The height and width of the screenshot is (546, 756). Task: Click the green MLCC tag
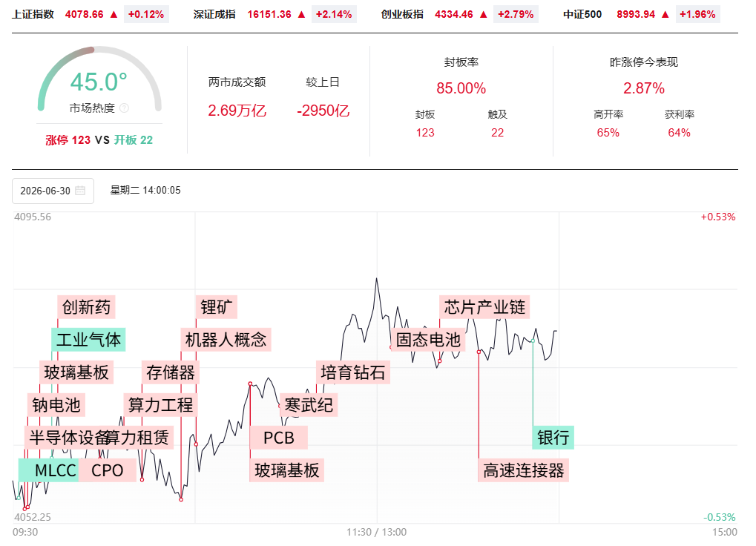[49, 470]
